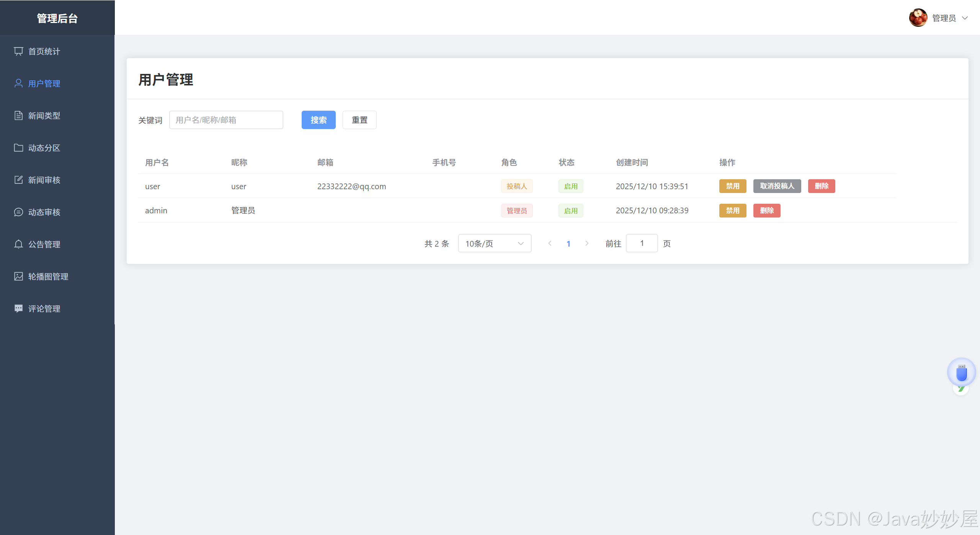This screenshot has height=535, width=980.
Task: Click the 动态审核 chat bubble icon
Action: click(x=18, y=212)
